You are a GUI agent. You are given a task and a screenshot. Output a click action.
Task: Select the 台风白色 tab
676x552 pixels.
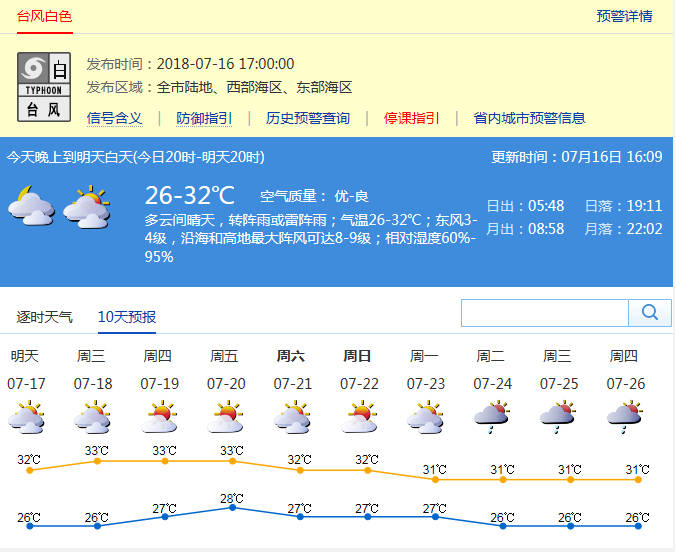tap(44, 16)
